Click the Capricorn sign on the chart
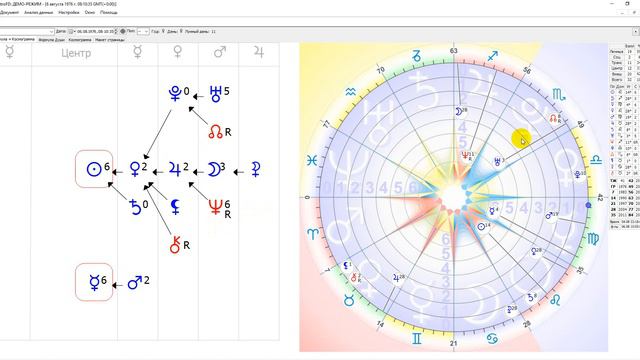Viewport: 640px width, 360px height. click(416, 56)
